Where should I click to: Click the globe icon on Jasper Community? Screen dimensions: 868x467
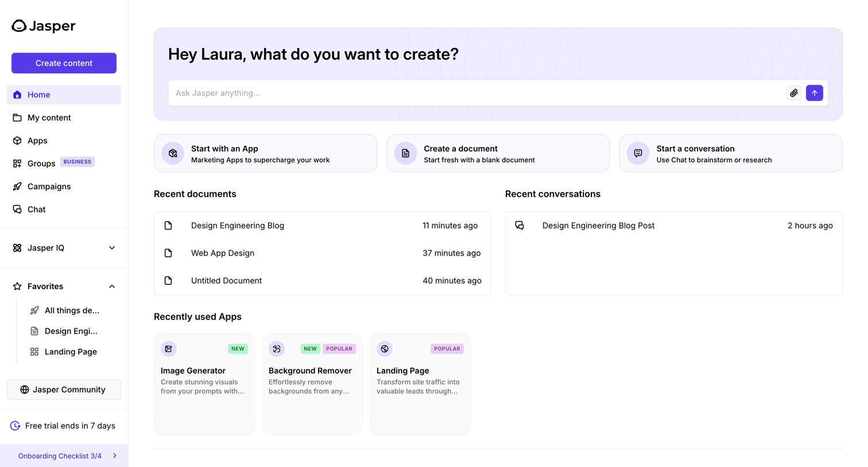25,390
